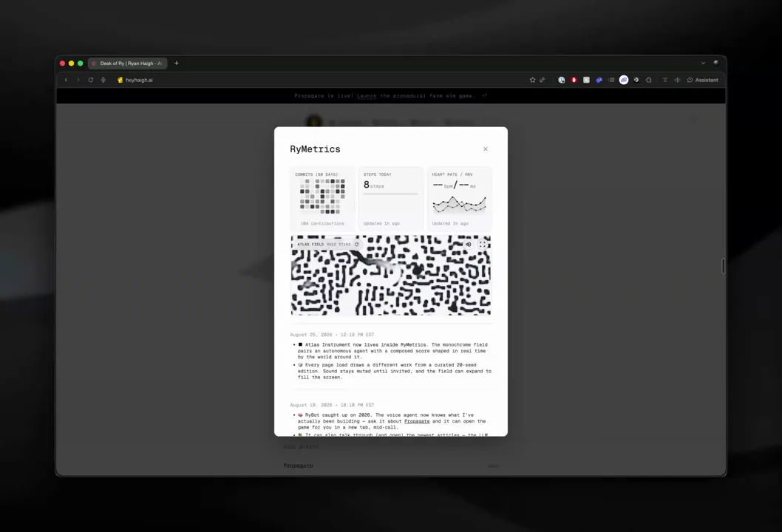Screen dimensions: 782x532
Task: Unmute the Atlas Field sound
Action: (469, 245)
